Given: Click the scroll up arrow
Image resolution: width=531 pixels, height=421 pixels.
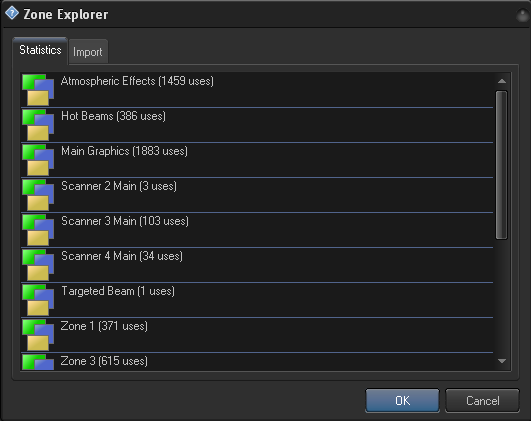Looking at the screenshot, I should (x=502, y=81).
